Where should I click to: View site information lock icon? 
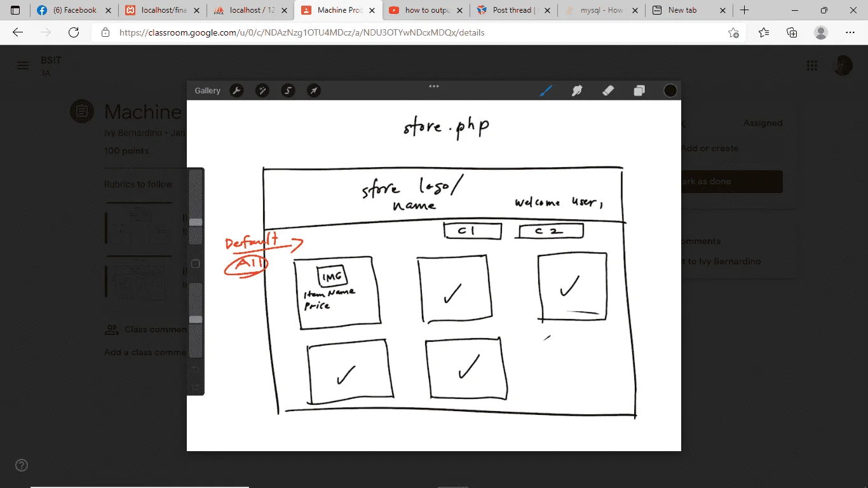click(105, 32)
